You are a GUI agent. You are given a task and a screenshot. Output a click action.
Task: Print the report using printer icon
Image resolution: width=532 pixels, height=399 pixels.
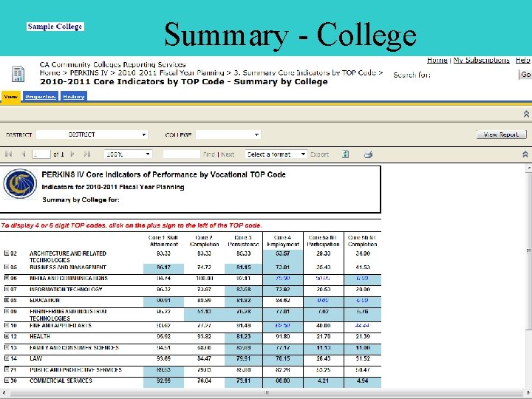pos(368,154)
